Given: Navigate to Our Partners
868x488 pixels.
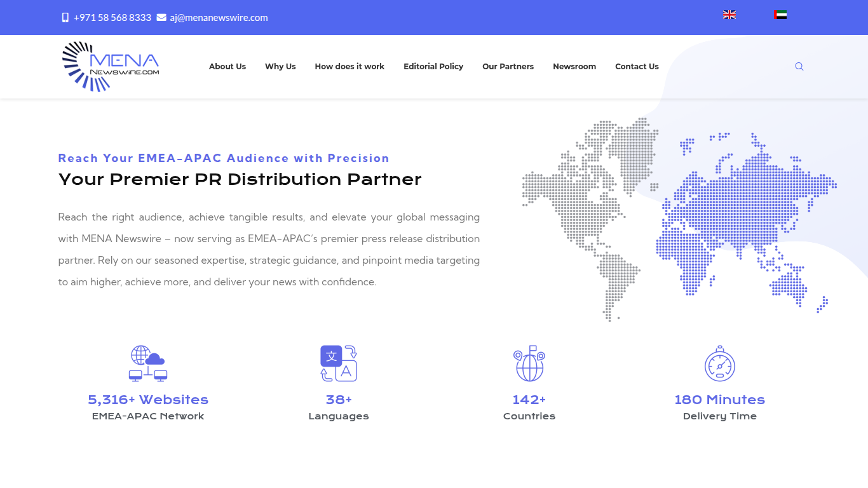Looking at the screenshot, I should (x=508, y=67).
